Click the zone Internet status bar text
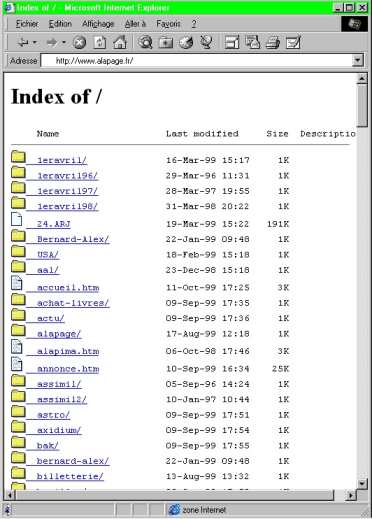The width and height of the screenshot is (372, 519). tap(204, 510)
